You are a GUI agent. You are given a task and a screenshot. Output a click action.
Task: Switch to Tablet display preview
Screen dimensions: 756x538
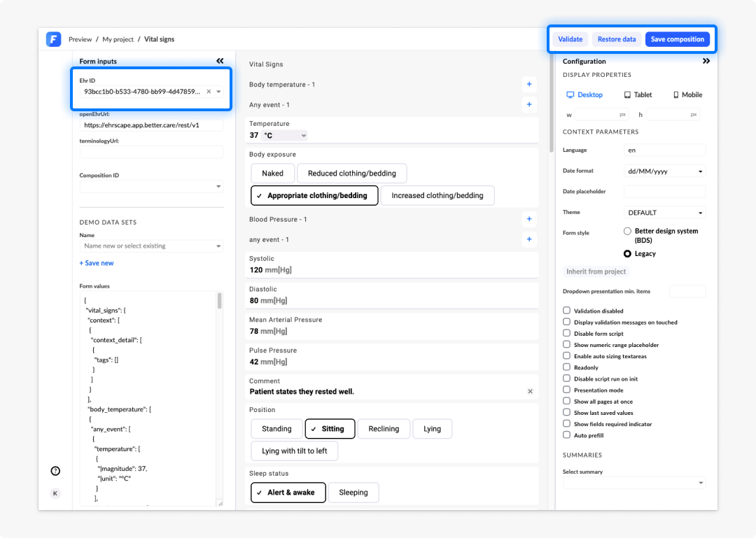(x=638, y=95)
